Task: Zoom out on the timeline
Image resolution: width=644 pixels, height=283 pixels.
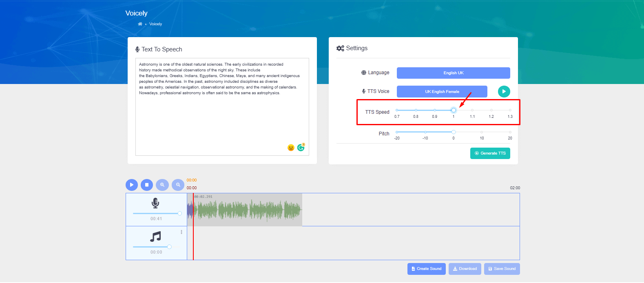Action: click(178, 185)
